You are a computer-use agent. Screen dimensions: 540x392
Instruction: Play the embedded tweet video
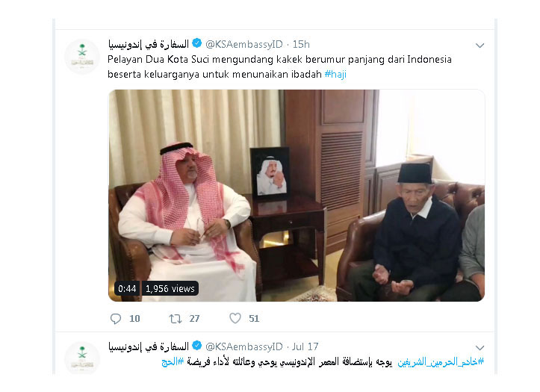click(x=297, y=196)
